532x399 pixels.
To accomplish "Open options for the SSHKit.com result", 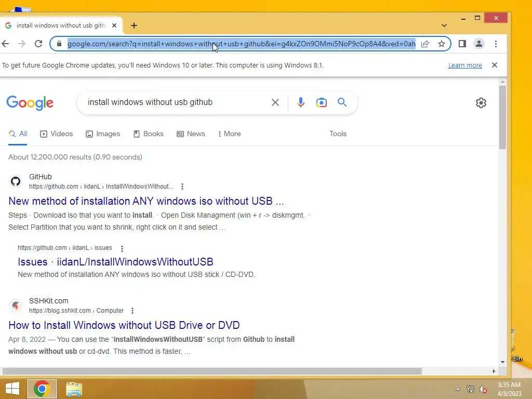I will click(132, 311).
